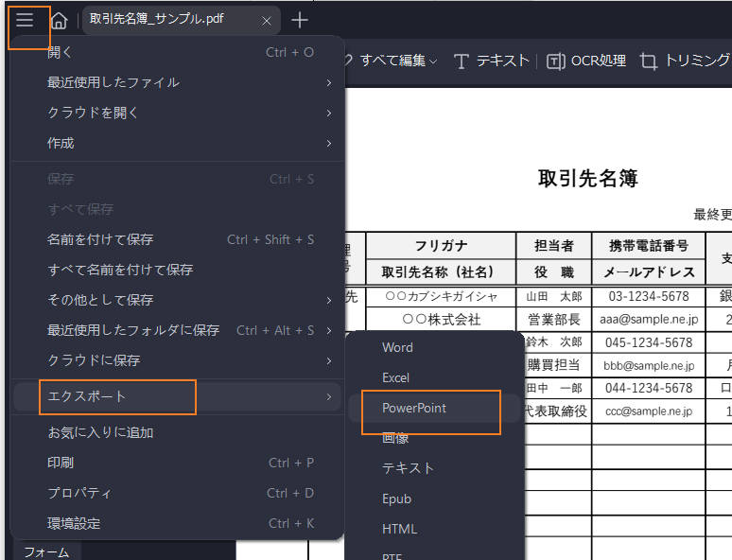Click the フリガナ table header
732x560 pixels.
441,246
